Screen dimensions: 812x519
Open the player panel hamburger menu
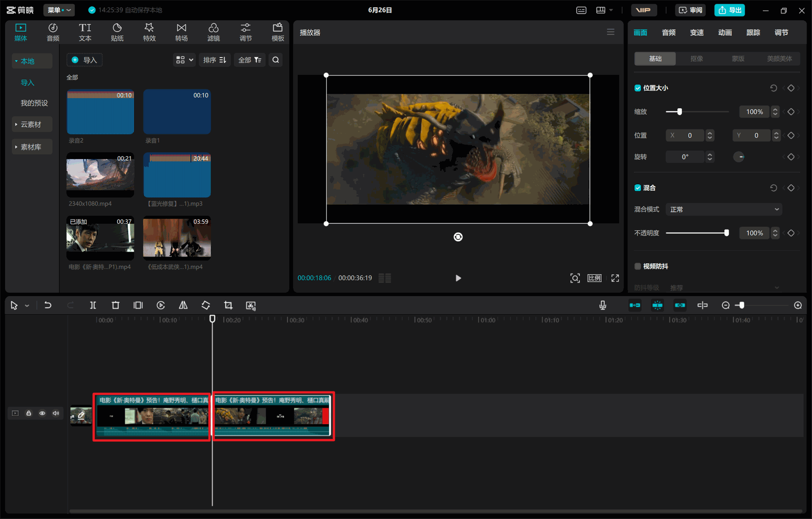[x=611, y=32]
